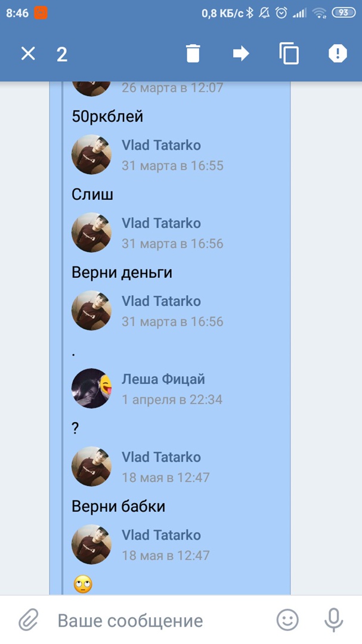Delete selected messages with trash icon

coord(193,54)
